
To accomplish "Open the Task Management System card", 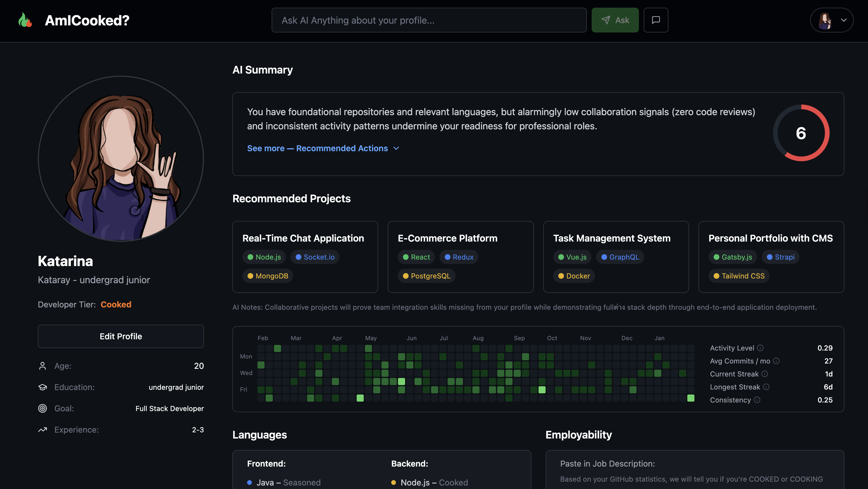I will [615, 238].
